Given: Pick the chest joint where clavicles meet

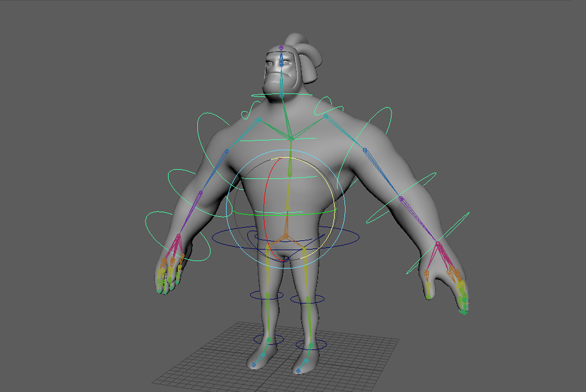Looking at the screenshot, I should click(x=290, y=138).
